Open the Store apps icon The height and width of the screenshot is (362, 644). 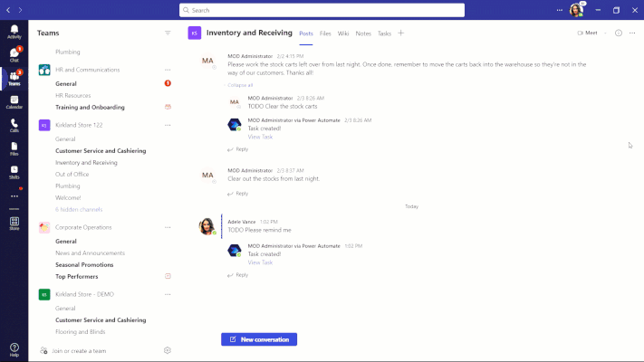click(x=14, y=224)
